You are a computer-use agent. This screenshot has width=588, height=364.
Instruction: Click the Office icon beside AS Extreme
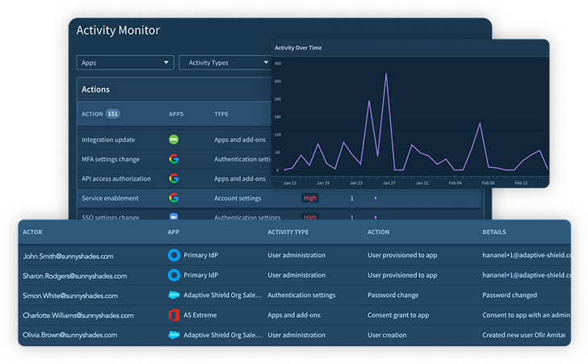pyautogui.click(x=173, y=315)
